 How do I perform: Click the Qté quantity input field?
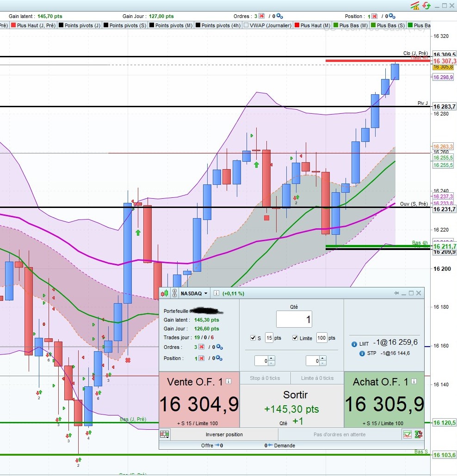pyautogui.click(x=294, y=319)
